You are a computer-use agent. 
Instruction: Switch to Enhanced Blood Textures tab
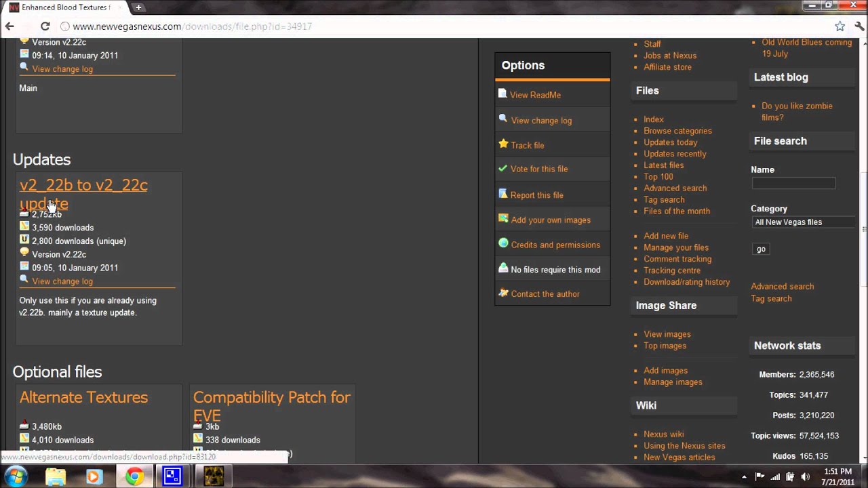click(61, 7)
